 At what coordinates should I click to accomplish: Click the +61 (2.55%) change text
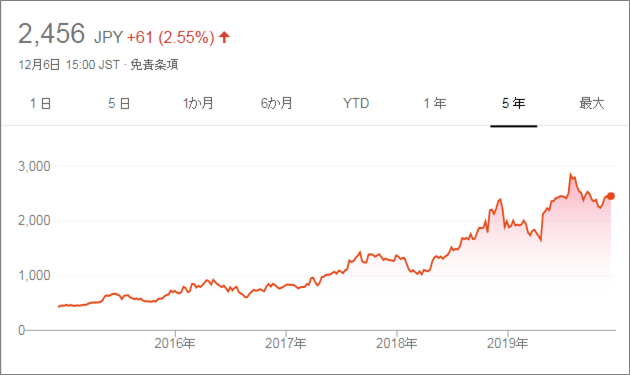click(x=171, y=37)
